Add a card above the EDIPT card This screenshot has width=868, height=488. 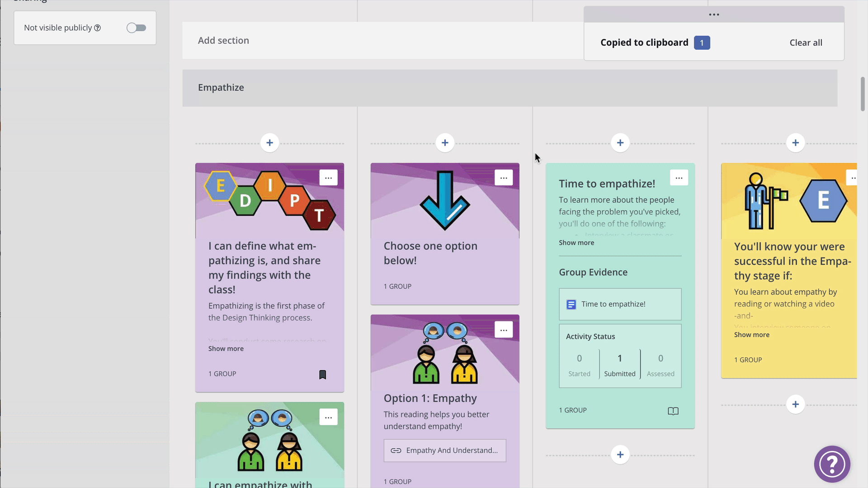(270, 143)
